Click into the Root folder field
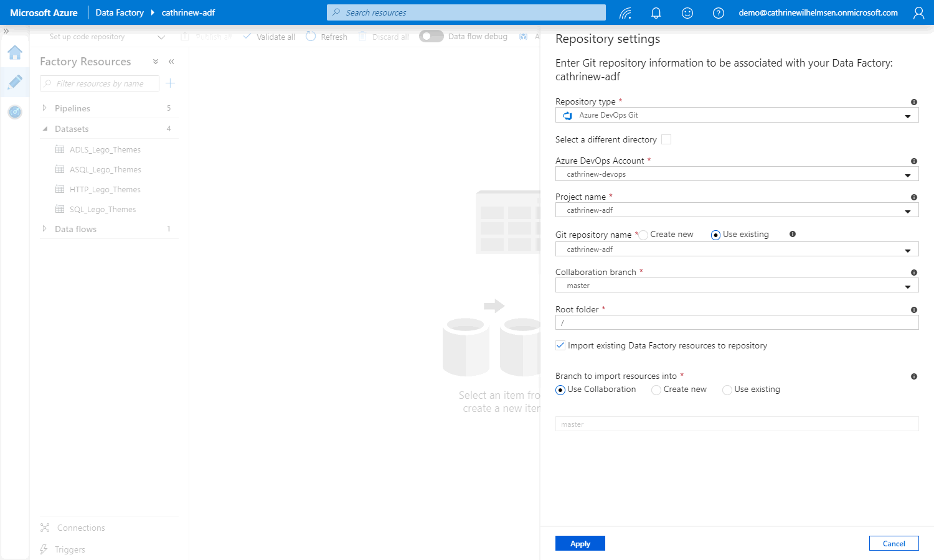The height and width of the screenshot is (560, 934). [x=737, y=323]
